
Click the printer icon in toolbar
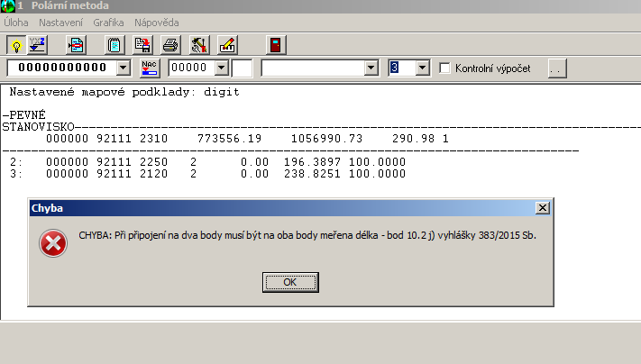coord(169,44)
